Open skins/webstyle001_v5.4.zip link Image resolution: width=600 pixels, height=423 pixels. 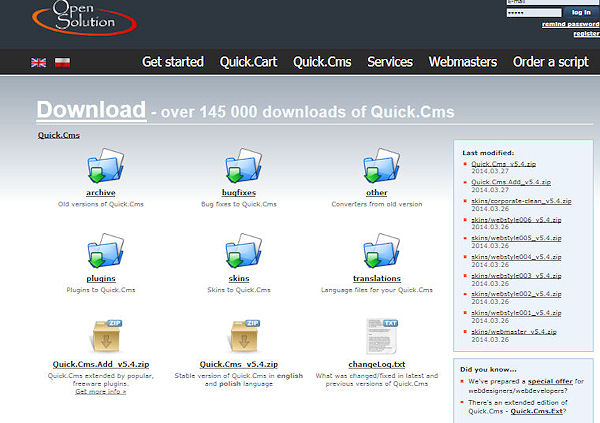point(516,313)
